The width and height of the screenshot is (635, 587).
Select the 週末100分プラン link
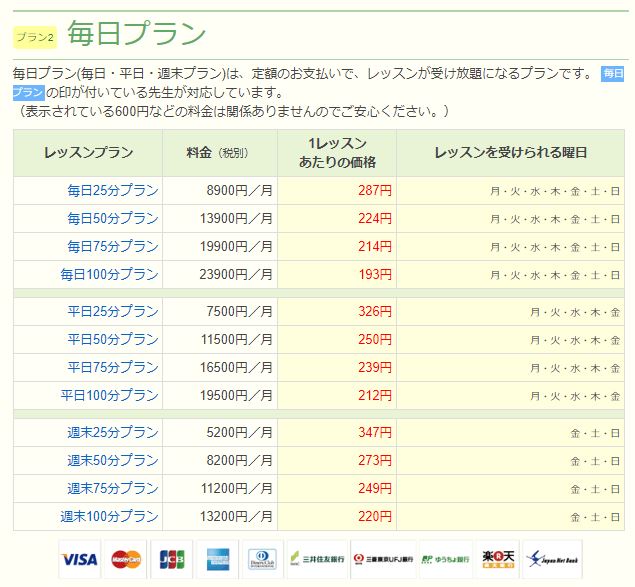pyautogui.click(x=110, y=516)
